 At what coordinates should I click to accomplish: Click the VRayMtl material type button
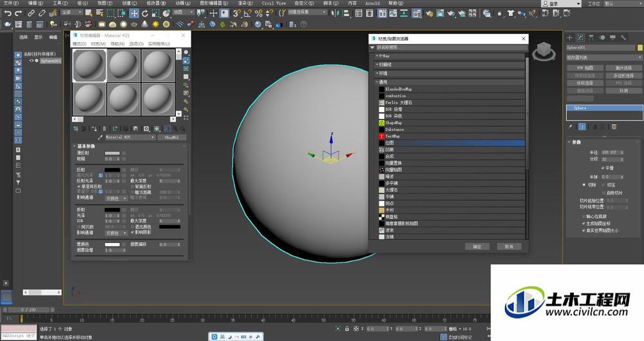click(172, 138)
